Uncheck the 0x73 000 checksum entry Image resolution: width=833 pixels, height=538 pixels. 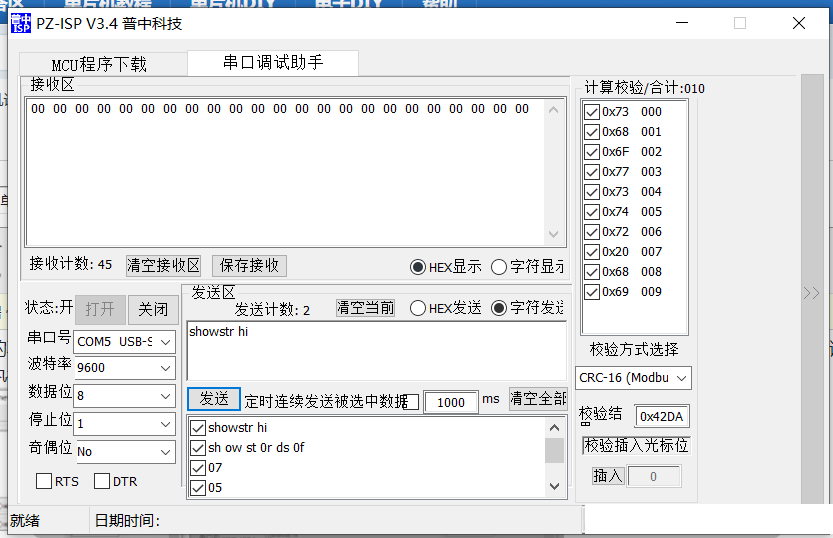pyautogui.click(x=592, y=112)
